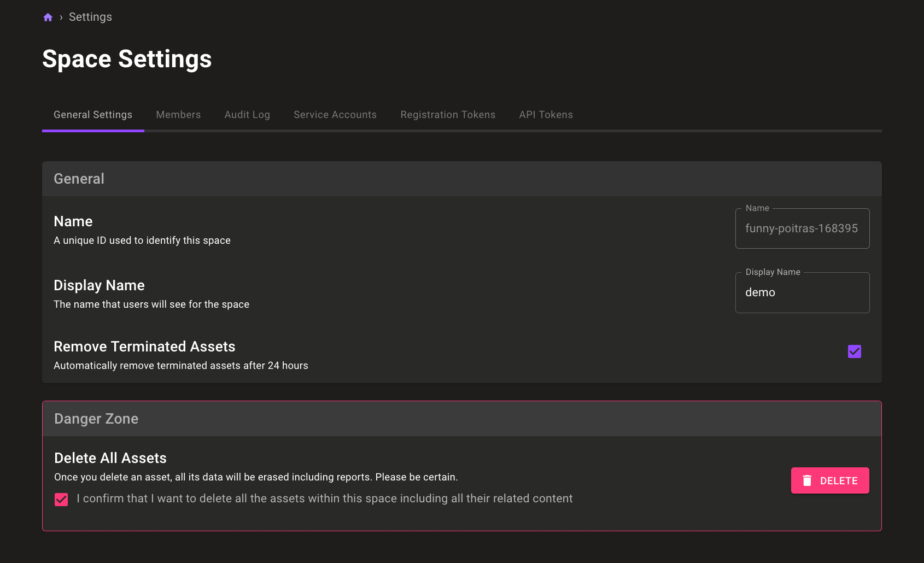Viewport: 924px width, 563px height.
Task: Click the Delete All Assets heading
Action: [x=110, y=458]
